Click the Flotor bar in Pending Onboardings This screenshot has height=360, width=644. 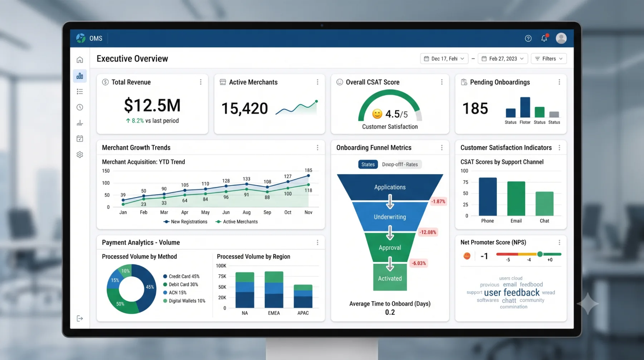(525, 107)
